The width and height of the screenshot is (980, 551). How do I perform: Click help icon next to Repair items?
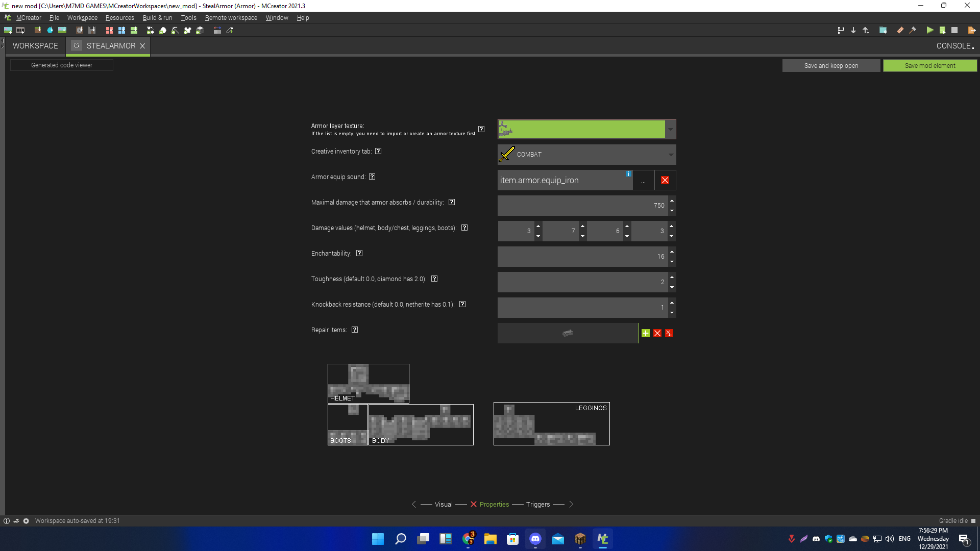[355, 330]
